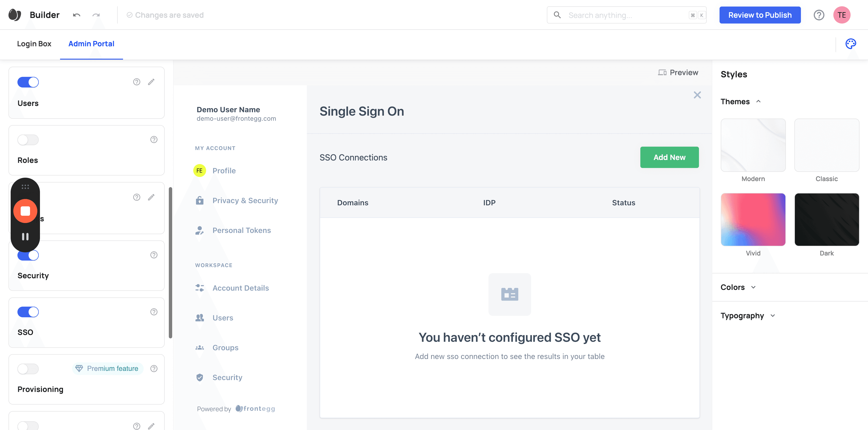Image resolution: width=868 pixels, height=430 pixels.
Task: Apply the Classic theme
Action: pos(827,145)
